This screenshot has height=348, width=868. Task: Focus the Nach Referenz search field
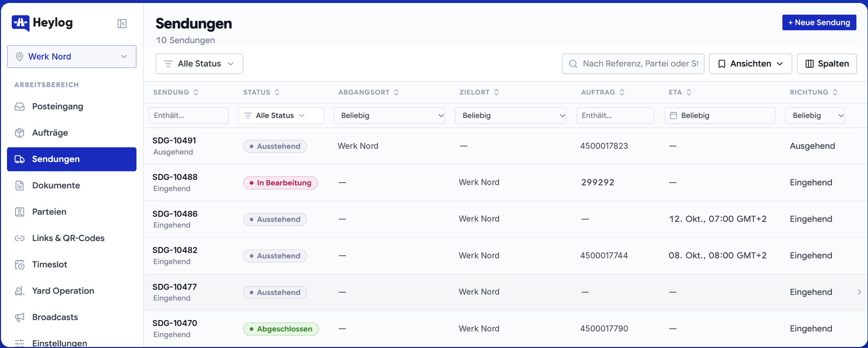[x=633, y=64]
